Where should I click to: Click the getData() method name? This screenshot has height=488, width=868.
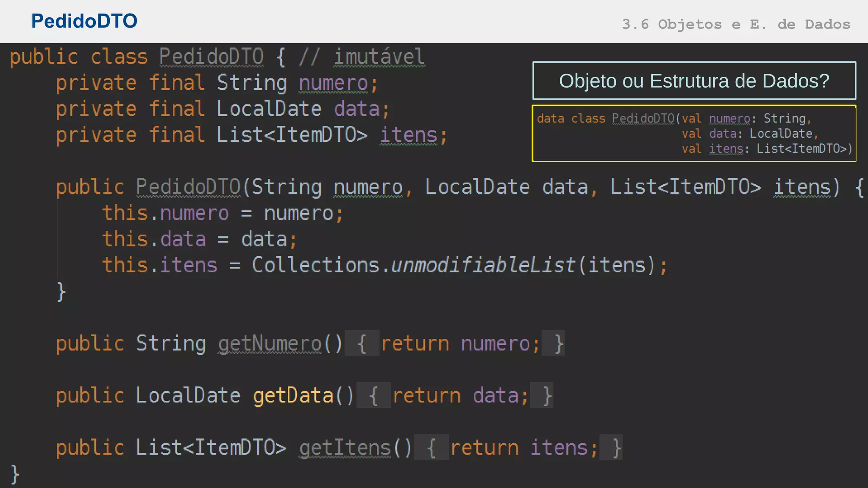click(293, 396)
